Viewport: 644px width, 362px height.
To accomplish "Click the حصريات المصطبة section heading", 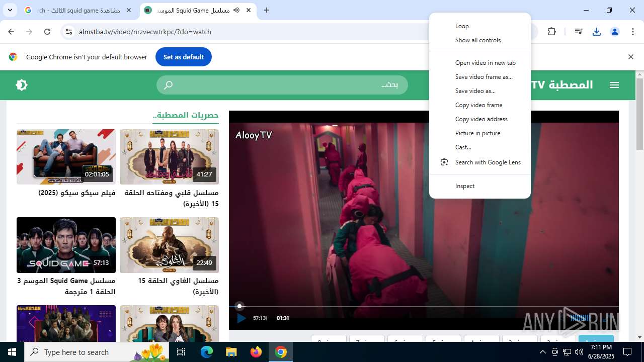I will [x=186, y=115].
